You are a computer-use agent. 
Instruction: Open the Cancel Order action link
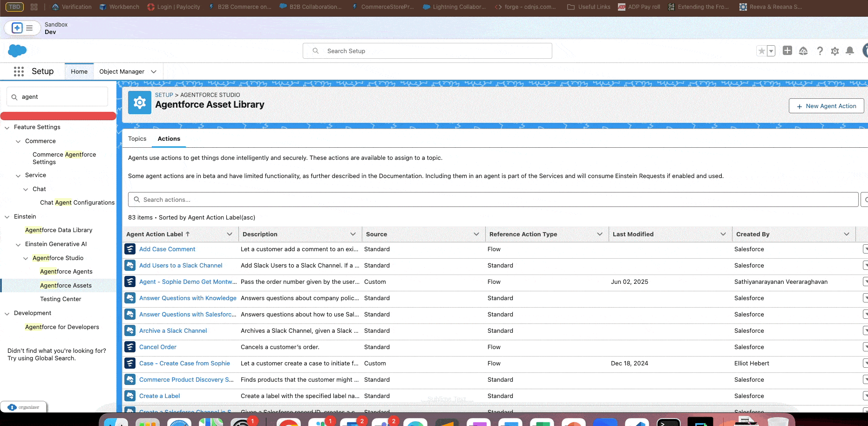pyautogui.click(x=157, y=347)
